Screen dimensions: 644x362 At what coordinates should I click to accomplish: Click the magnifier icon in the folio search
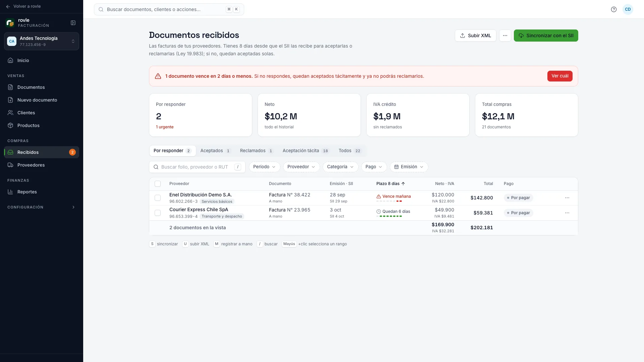click(156, 167)
